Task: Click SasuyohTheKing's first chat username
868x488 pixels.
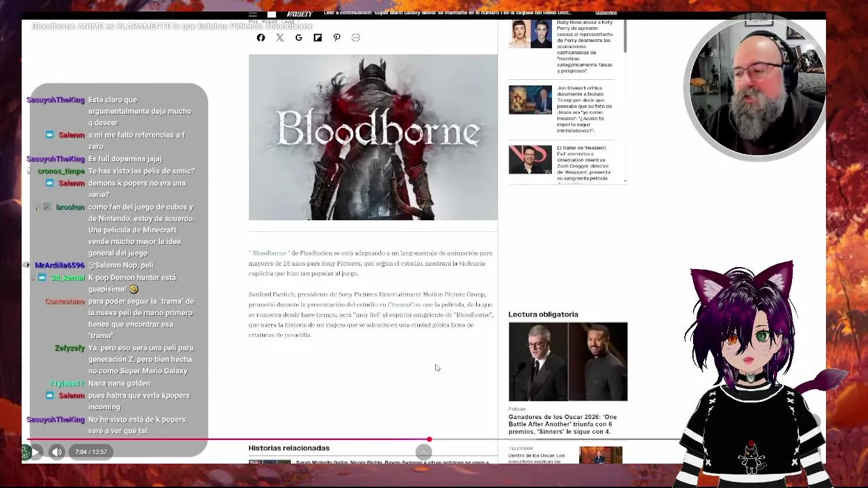Action: pyautogui.click(x=56, y=100)
